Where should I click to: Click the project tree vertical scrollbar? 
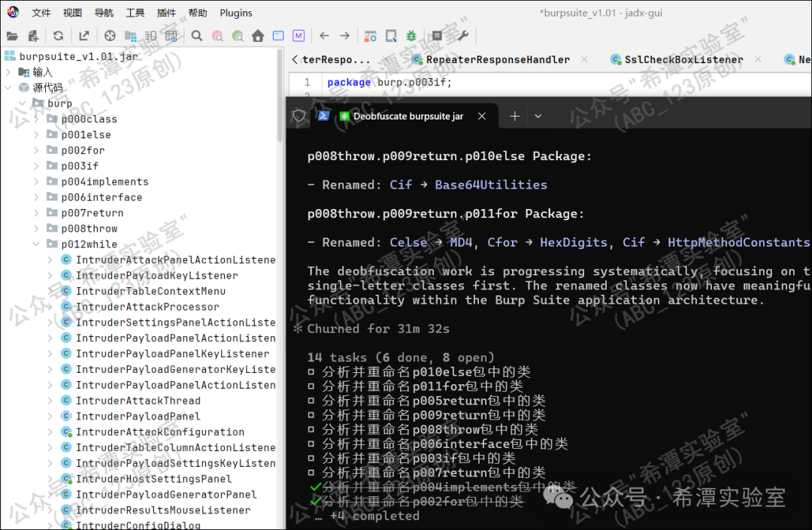(x=280, y=95)
